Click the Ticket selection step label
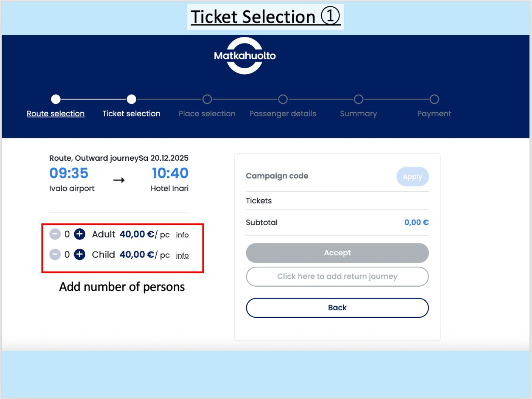Viewport: 532px width, 399px height. pos(131,114)
